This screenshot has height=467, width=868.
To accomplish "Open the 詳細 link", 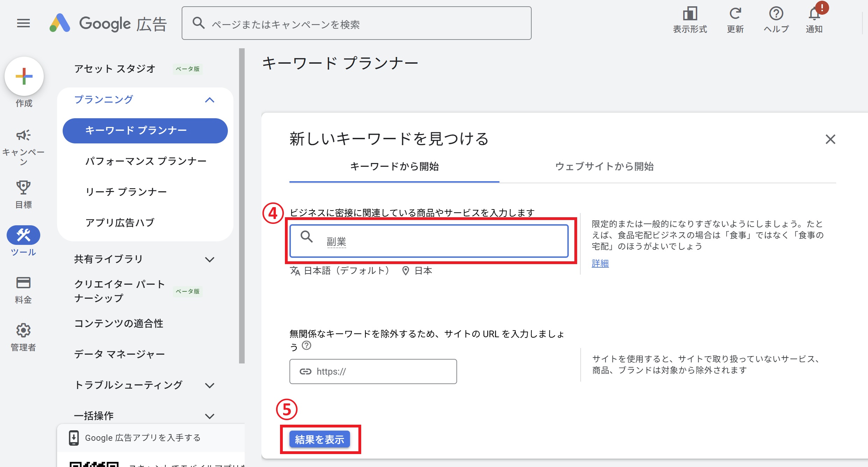I will click(600, 263).
